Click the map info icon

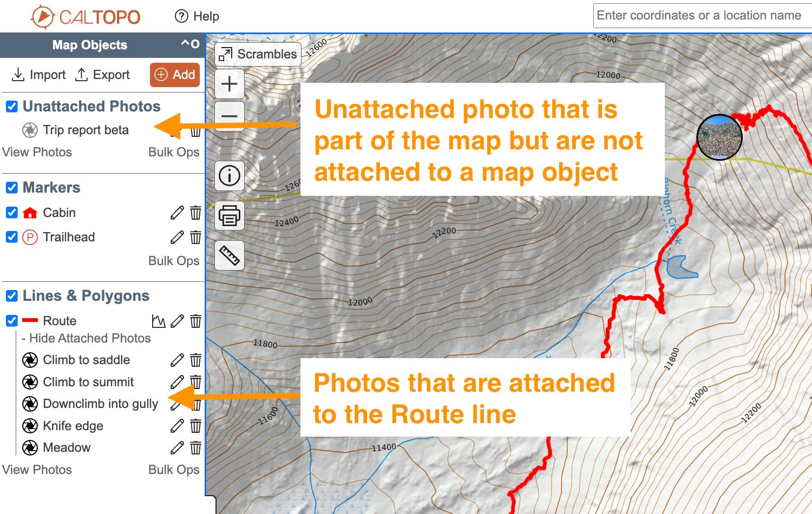[229, 175]
